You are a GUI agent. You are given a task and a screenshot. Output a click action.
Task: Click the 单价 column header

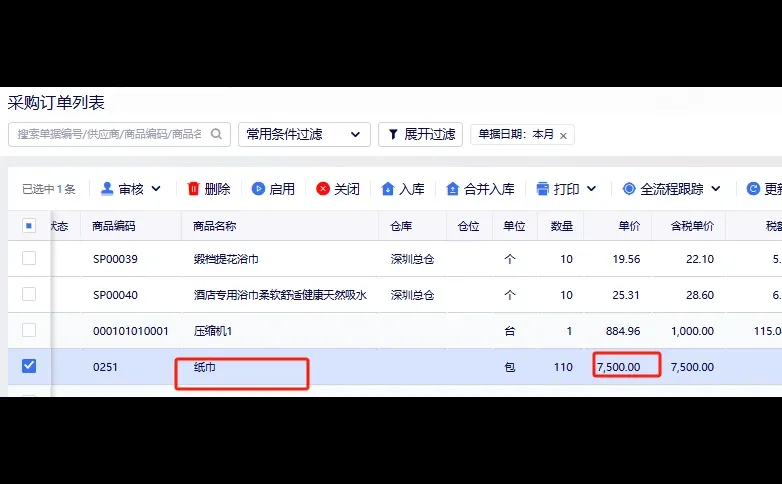tap(629, 226)
